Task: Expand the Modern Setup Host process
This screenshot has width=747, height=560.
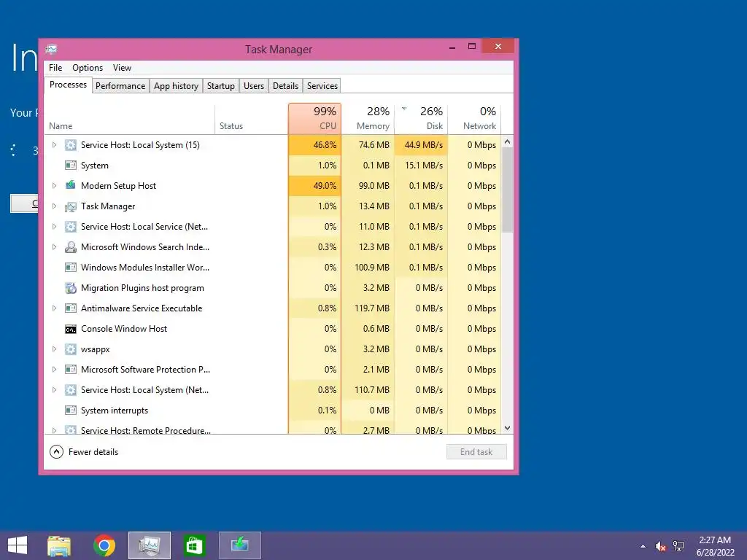Action: pos(54,186)
